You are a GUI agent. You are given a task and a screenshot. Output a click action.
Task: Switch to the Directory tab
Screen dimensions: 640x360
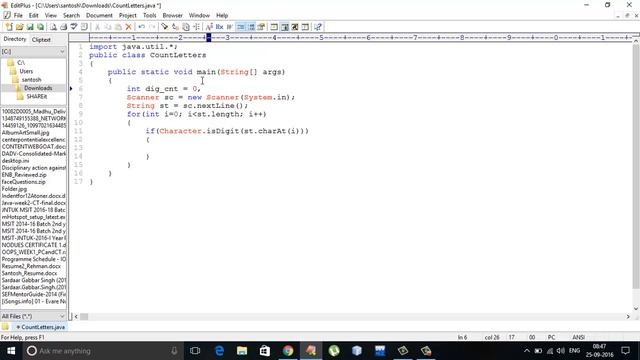[x=15, y=39]
